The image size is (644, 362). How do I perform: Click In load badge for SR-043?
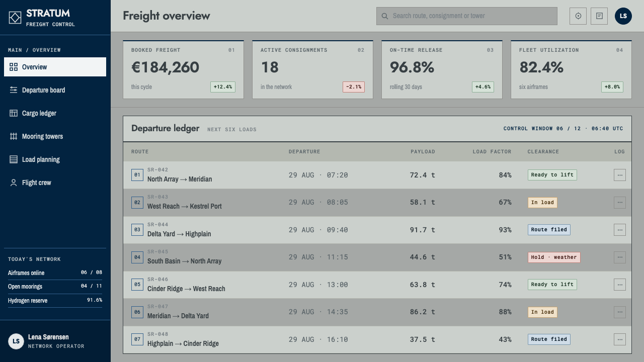[542, 203]
